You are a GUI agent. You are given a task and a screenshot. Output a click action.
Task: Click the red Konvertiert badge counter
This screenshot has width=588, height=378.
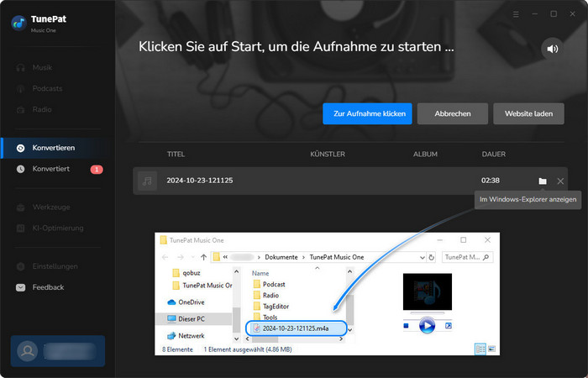tap(97, 170)
